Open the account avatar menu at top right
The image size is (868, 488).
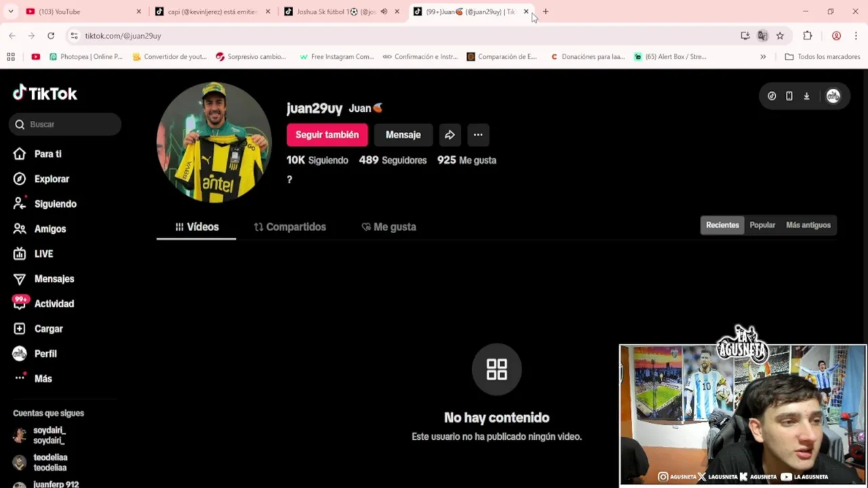[x=833, y=96]
